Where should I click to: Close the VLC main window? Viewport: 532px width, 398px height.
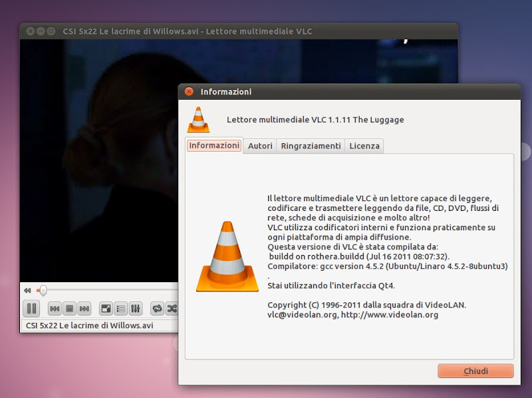click(x=30, y=31)
